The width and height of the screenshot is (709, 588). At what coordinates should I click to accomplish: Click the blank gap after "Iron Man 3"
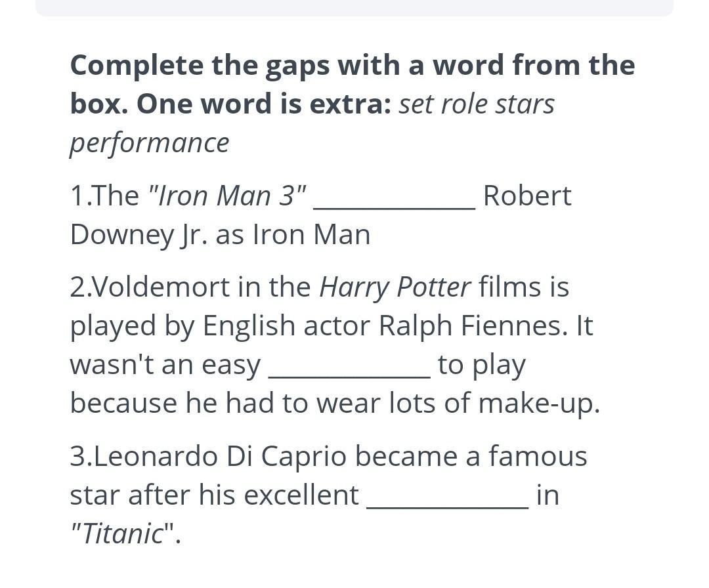click(395, 199)
